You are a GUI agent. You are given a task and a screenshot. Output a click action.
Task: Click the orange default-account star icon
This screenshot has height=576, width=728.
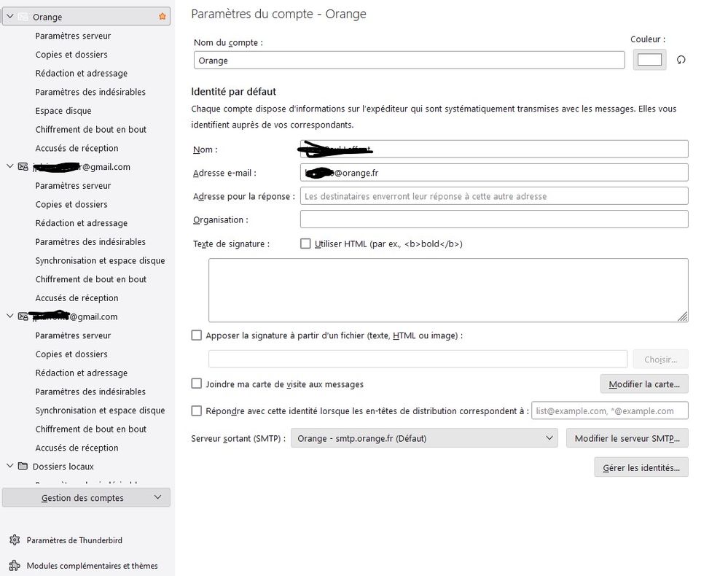[x=163, y=17]
